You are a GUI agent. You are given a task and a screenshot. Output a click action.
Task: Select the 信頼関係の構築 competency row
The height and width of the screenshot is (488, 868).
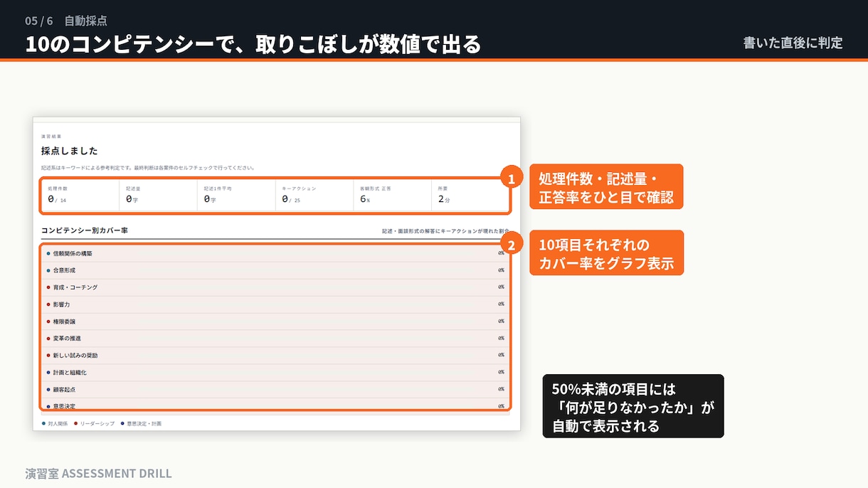(275, 253)
